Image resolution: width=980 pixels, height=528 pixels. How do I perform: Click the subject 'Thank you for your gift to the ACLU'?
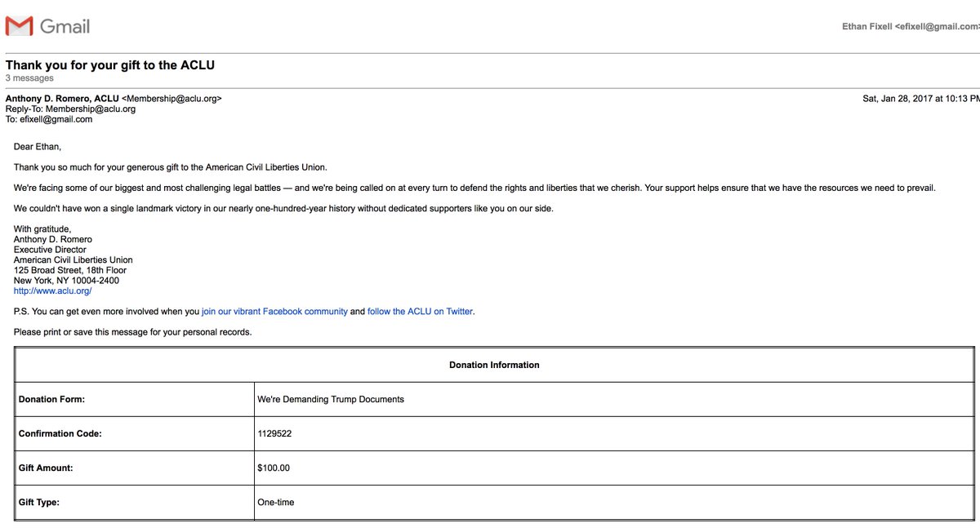coord(110,64)
